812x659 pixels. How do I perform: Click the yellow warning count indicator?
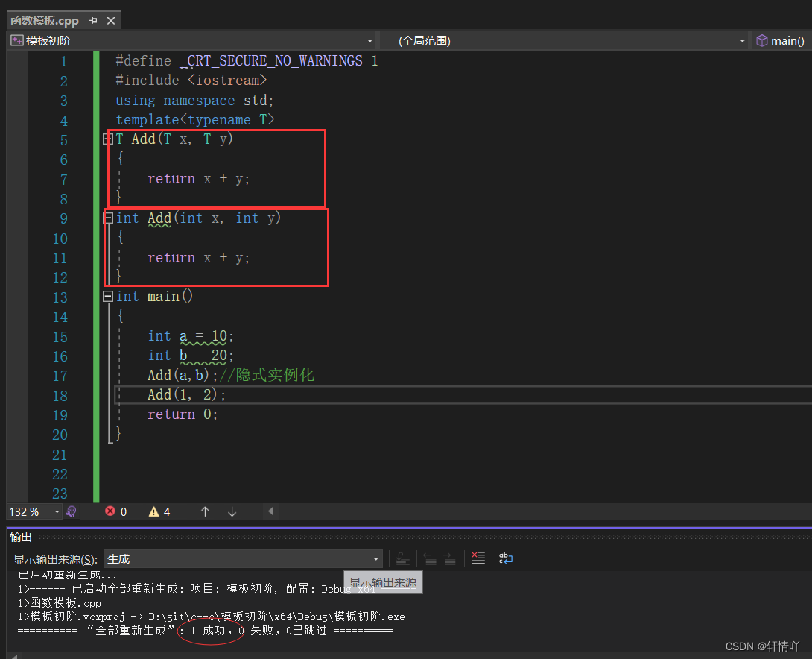coord(159,512)
